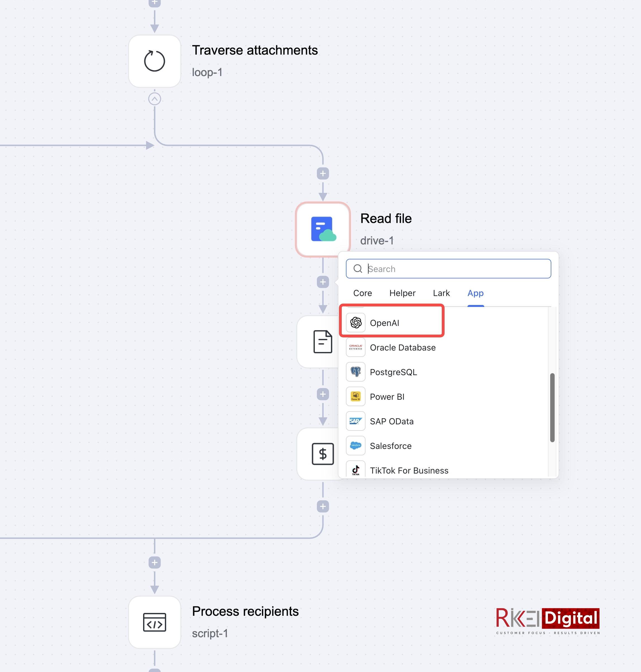
Task: Click the app list scrollbar thumb
Action: pos(552,408)
